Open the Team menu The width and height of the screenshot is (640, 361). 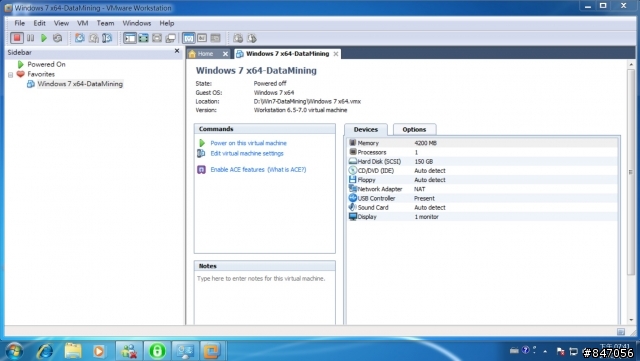[105, 23]
